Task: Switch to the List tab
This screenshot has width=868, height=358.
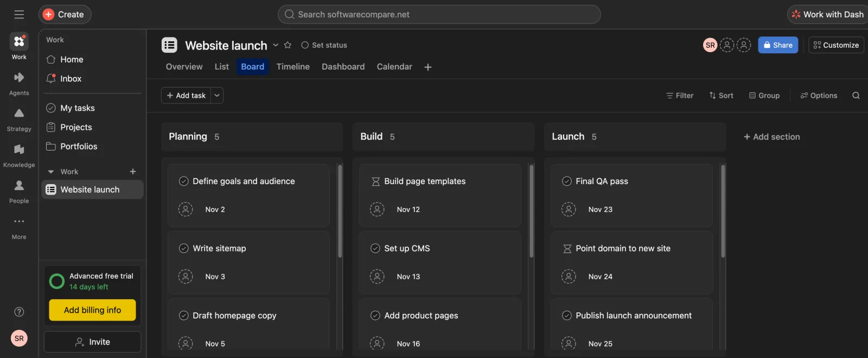Action: 221,67
